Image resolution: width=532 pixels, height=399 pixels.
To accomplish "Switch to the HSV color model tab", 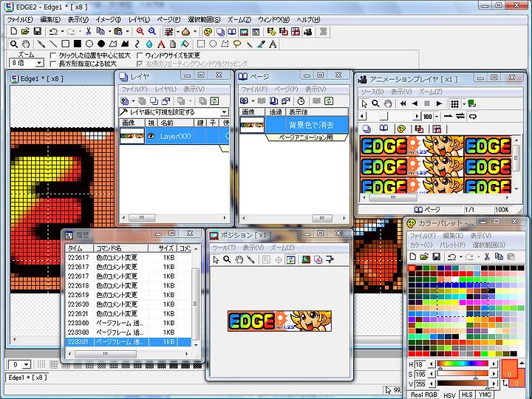I will [449, 395].
